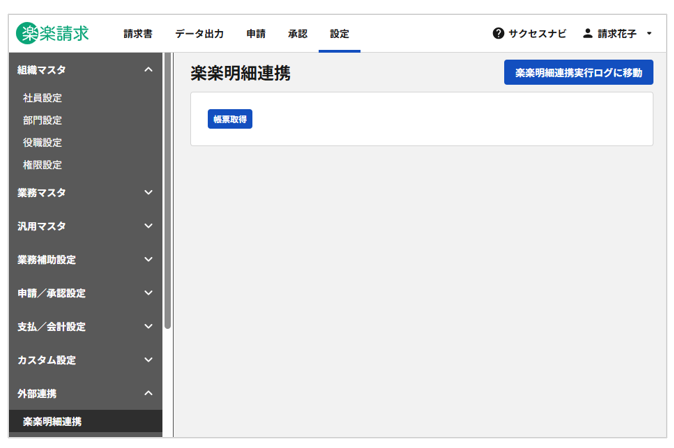The height and width of the screenshot is (448, 674).
Task: Expand the カスタム設定 section chevron
Action: point(148,360)
